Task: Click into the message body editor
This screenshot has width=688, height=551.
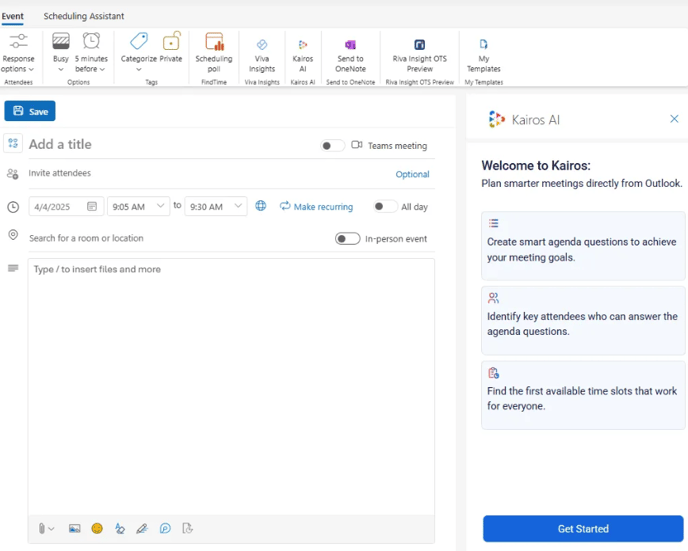Action: point(231,386)
